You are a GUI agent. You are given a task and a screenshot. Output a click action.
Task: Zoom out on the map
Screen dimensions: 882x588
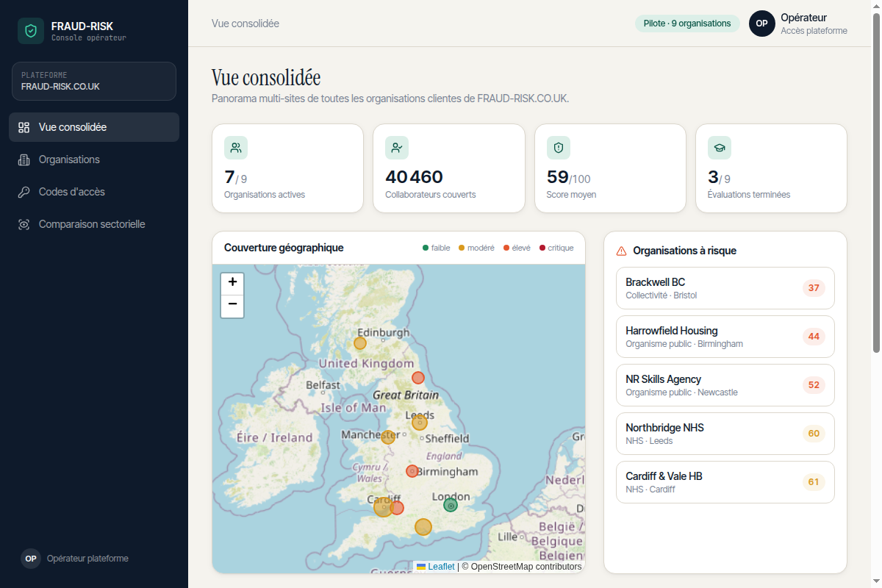point(232,306)
